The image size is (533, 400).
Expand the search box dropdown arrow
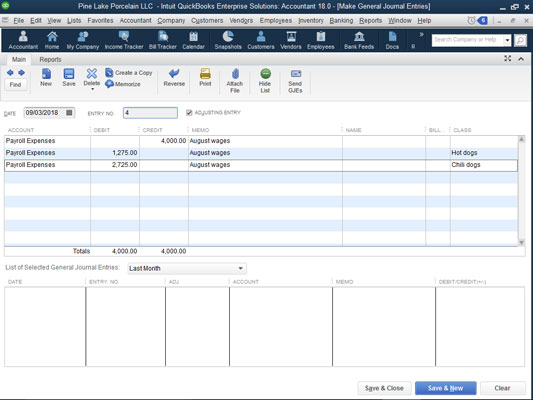click(507, 40)
